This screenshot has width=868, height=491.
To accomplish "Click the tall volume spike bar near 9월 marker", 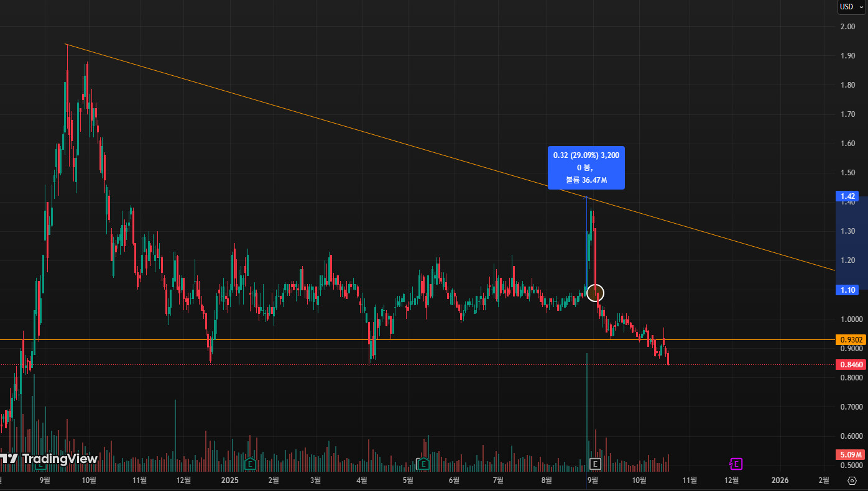I will 587,412.
